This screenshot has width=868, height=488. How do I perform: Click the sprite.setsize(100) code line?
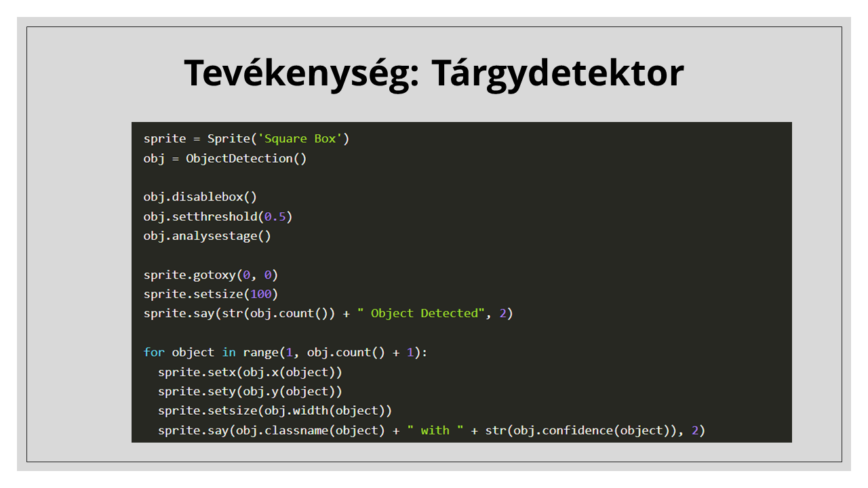pos(211,294)
